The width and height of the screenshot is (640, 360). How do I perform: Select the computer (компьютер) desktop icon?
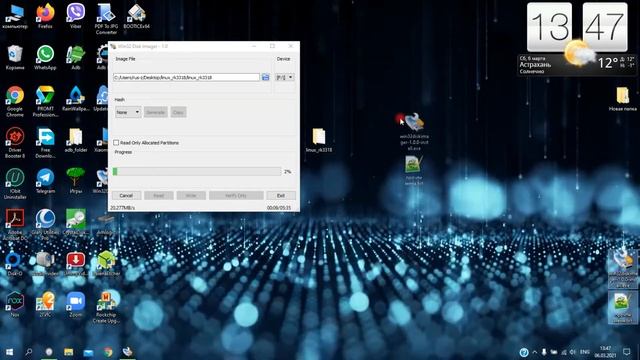point(15,16)
